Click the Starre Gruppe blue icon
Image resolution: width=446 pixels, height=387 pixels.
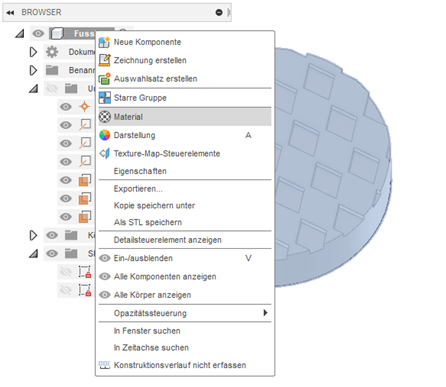[x=105, y=98]
